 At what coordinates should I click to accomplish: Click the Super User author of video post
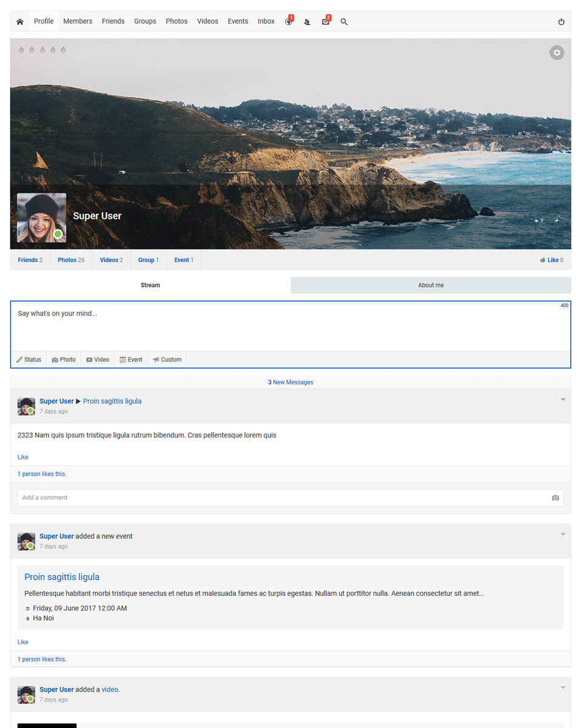[x=56, y=690]
